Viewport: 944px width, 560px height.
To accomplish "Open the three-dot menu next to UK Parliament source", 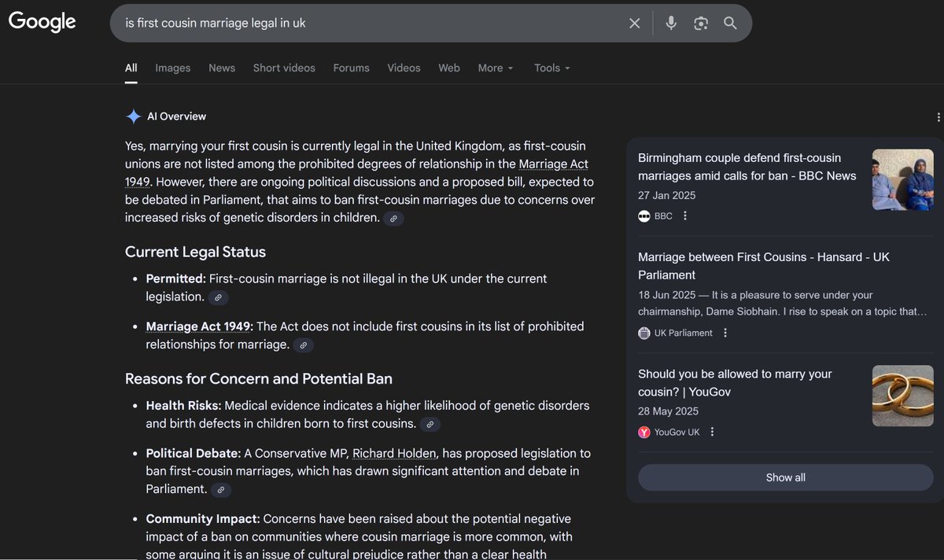I will [725, 333].
